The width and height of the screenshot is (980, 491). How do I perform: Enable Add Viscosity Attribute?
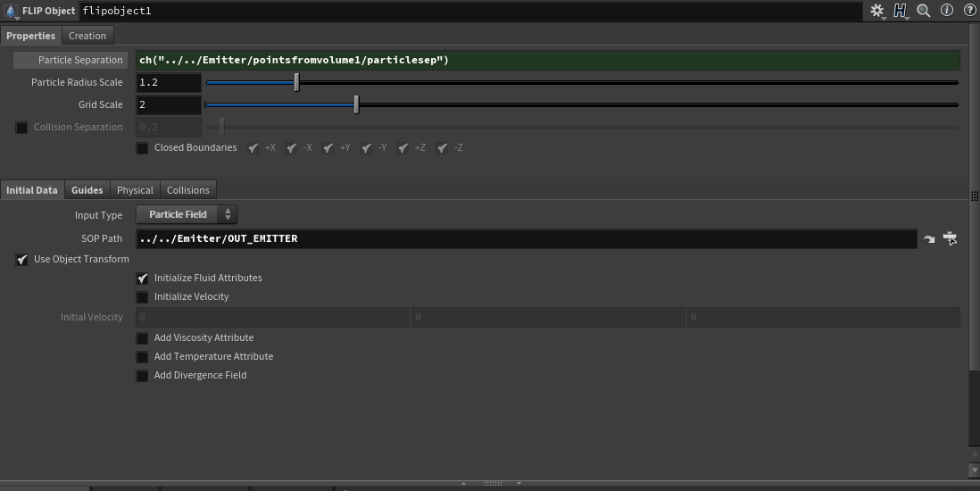click(x=143, y=338)
